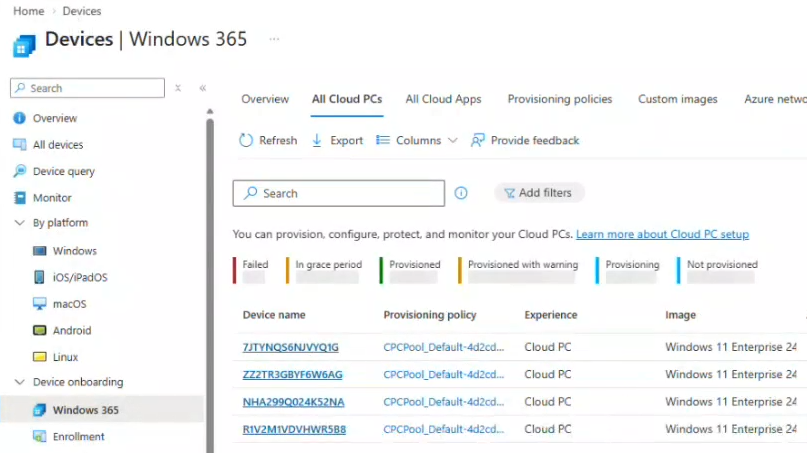Screen dimensions: 807x453
Task: Open provisioning policy for 7JTYNQS6NJVYQ1G row
Action: (x=444, y=347)
